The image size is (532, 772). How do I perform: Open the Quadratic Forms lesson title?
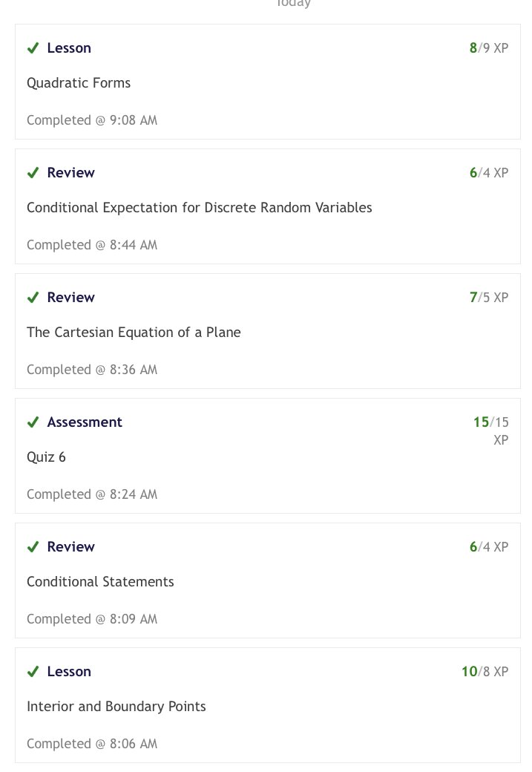coord(79,82)
